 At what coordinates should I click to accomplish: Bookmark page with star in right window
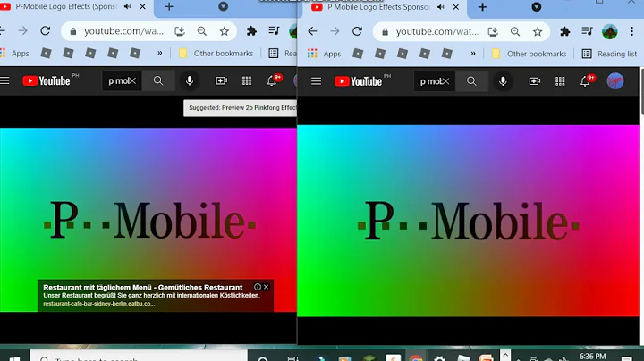[538, 31]
